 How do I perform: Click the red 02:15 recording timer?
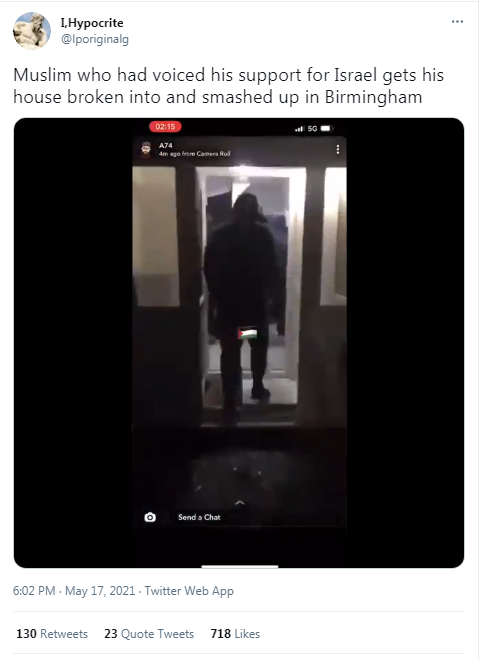click(165, 126)
